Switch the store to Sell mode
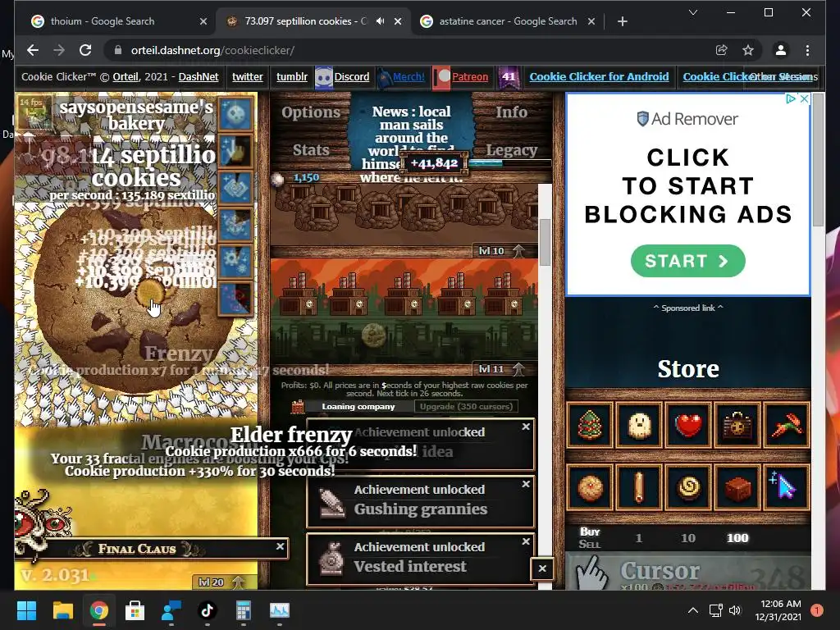The width and height of the screenshot is (840, 630). click(x=590, y=545)
